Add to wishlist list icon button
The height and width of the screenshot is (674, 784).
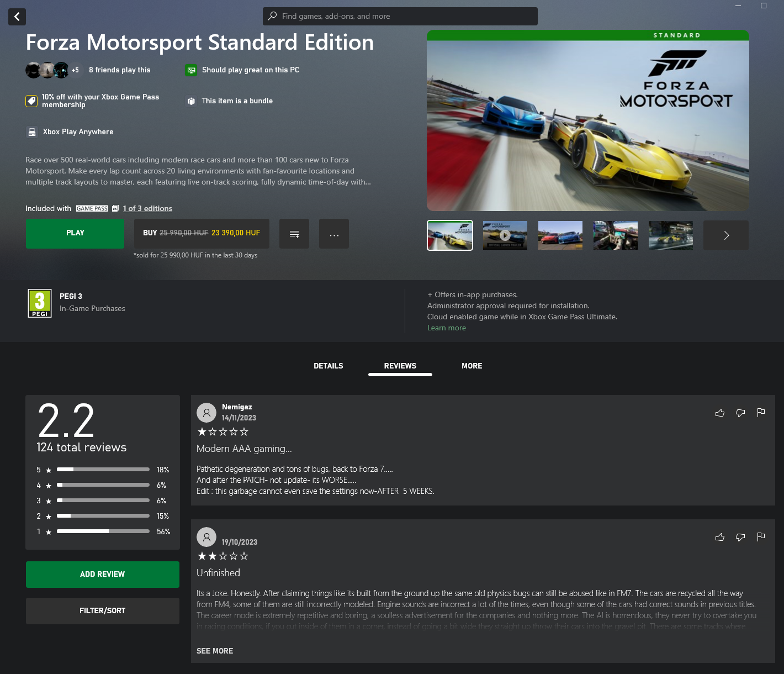[x=294, y=234]
